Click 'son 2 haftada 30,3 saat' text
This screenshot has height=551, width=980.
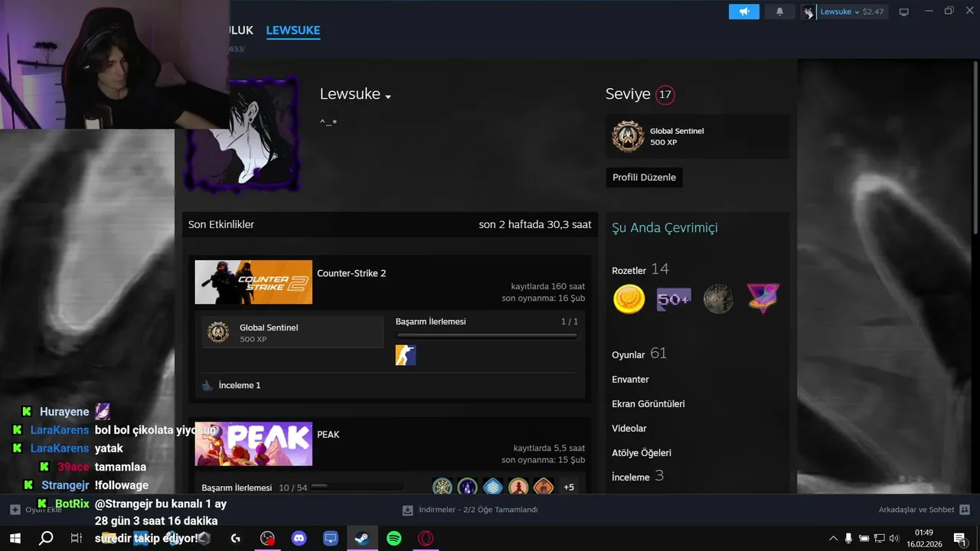pyautogui.click(x=535, y=224)
